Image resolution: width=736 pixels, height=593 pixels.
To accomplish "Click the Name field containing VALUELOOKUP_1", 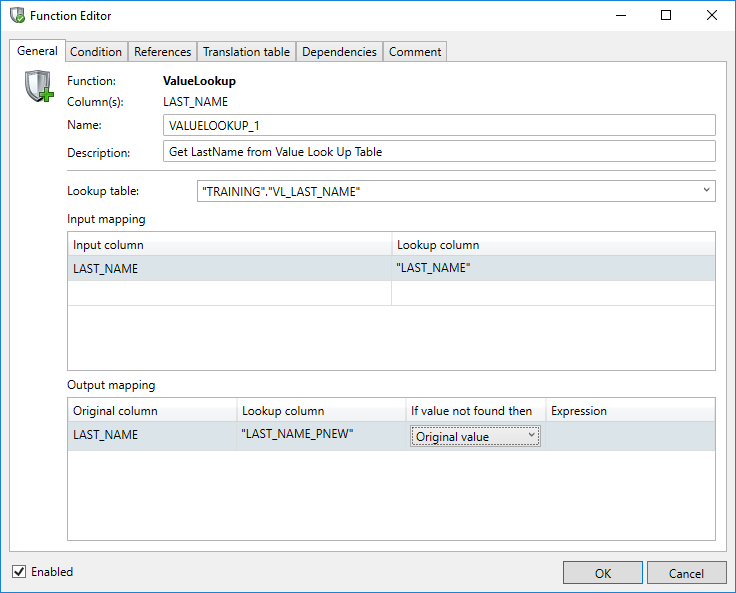I will pos(439,125).
